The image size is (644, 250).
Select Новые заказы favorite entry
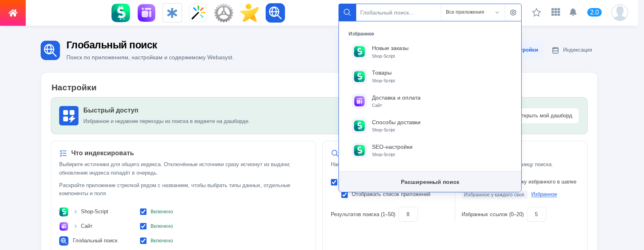(x=430, y=52)
